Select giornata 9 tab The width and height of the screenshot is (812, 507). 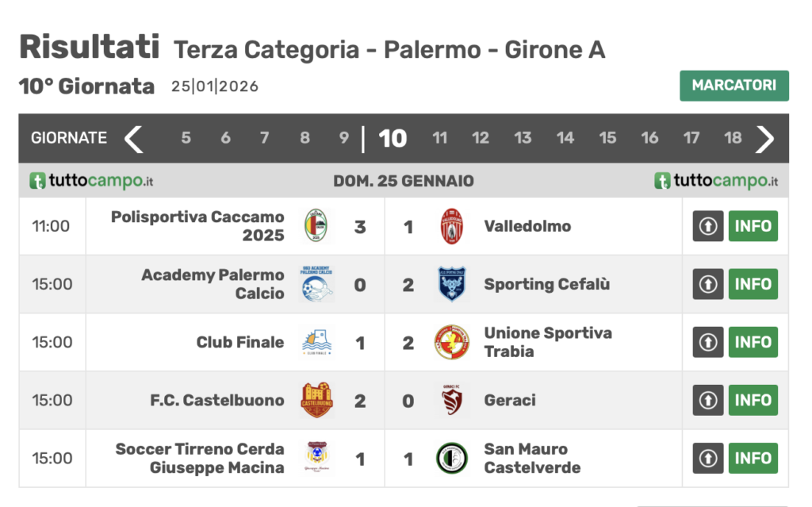[344, 138]
